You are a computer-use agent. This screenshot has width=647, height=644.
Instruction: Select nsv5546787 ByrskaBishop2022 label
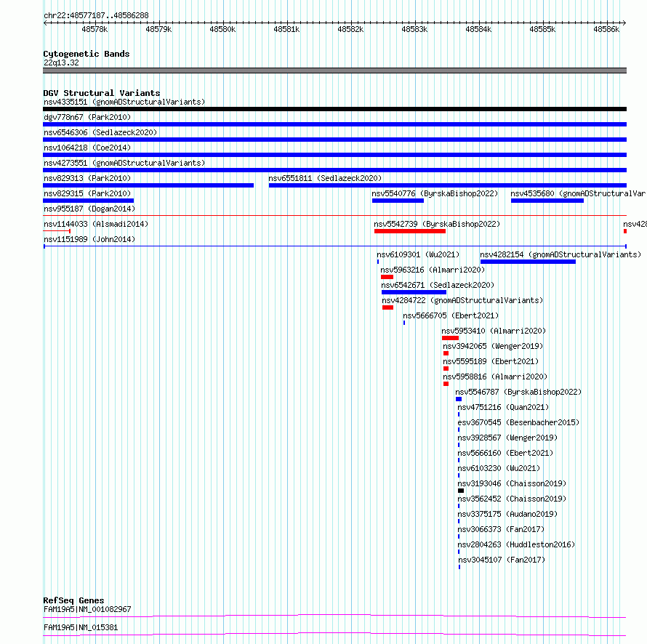[x=518, y=392]
